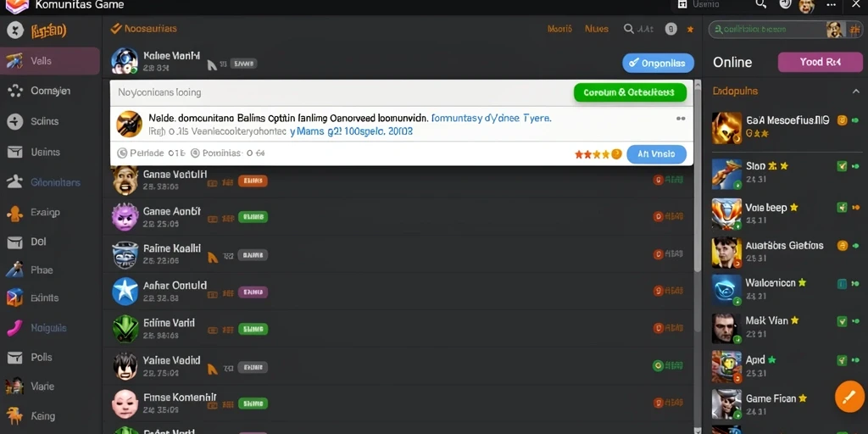The image size is (868, 434).
Task: Click the Viarie sidebar icon
Action: [x=14, y=387]
